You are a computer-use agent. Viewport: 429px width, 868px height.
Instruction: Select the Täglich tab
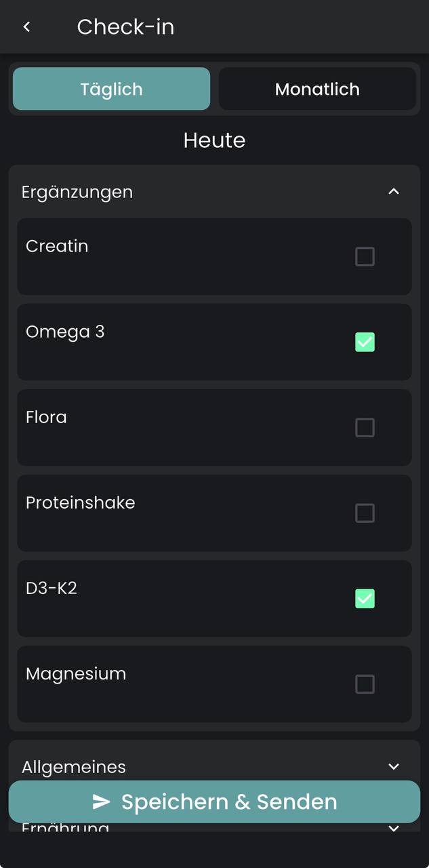coord(110,88)
